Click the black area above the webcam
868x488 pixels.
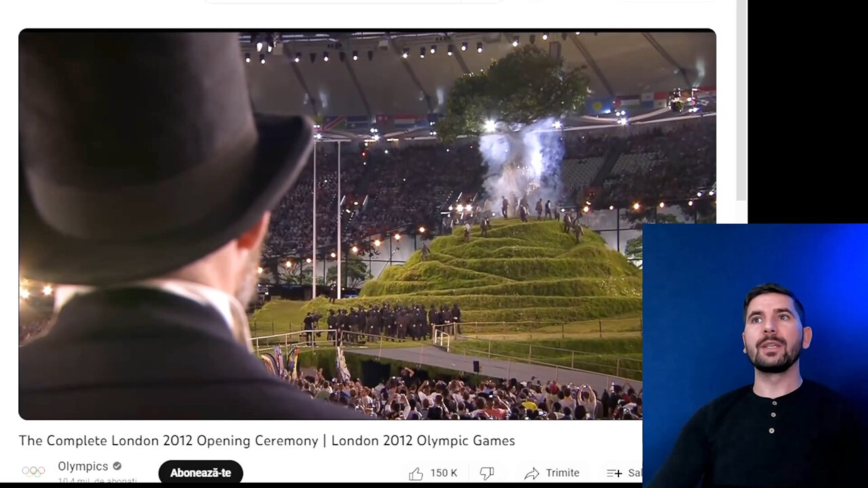click(808, 111)
